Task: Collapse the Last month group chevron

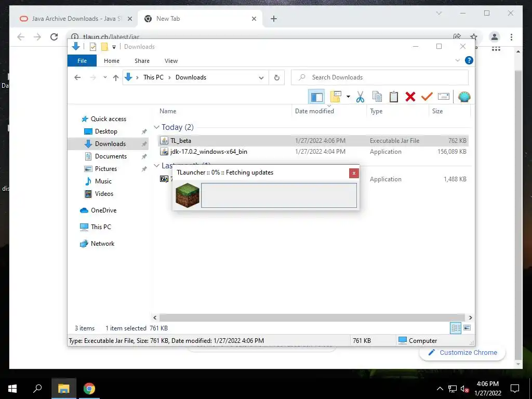Action: [156, 166]
